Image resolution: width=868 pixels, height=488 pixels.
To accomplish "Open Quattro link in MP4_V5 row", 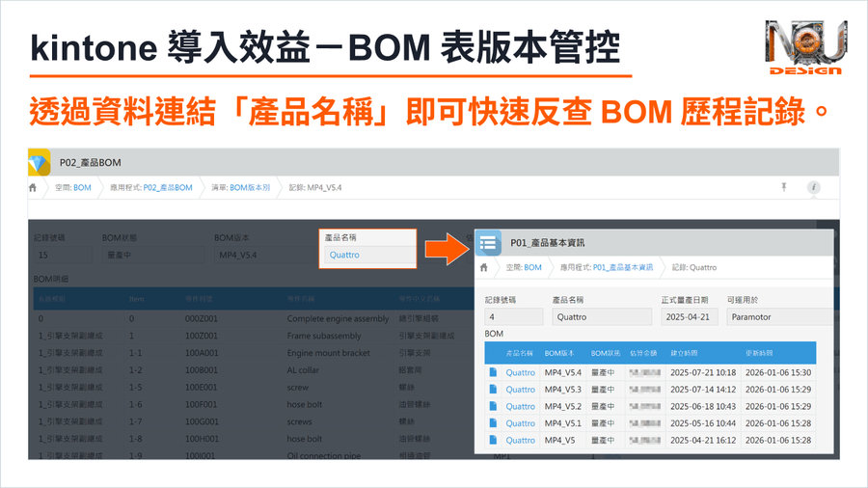I will [521, 441].
